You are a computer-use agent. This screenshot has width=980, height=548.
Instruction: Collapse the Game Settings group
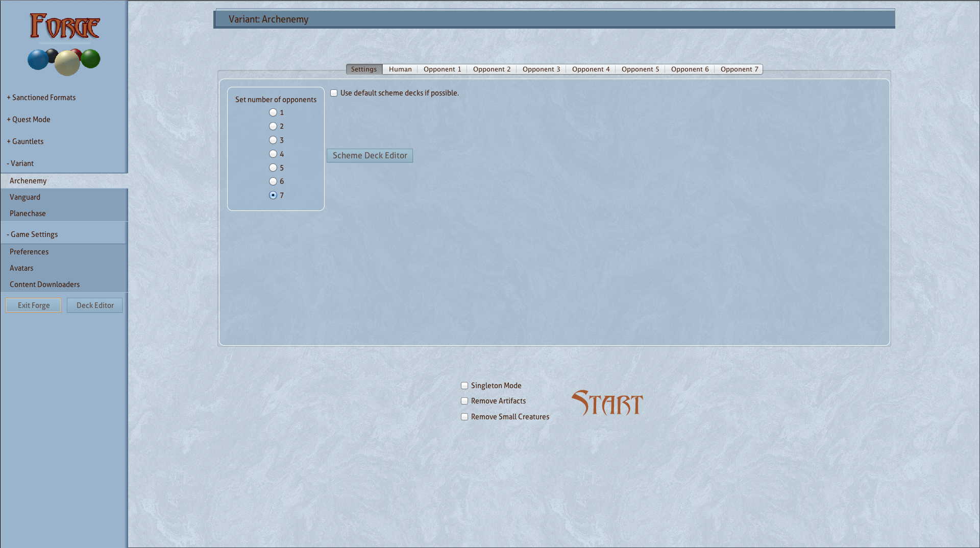(32, 234)
